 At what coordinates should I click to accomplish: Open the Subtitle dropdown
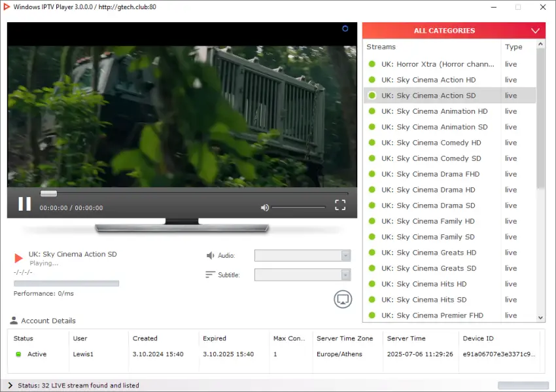coord(302,275)
